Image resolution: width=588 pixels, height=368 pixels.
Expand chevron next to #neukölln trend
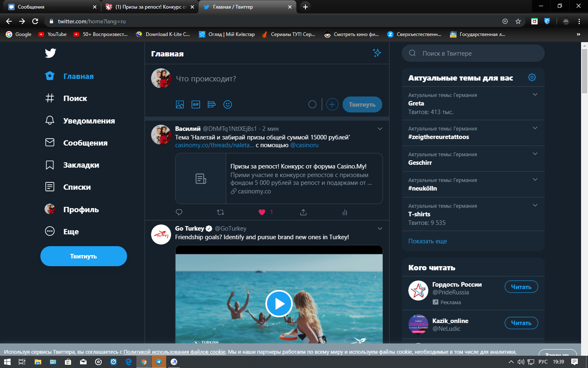click(535, 180)
